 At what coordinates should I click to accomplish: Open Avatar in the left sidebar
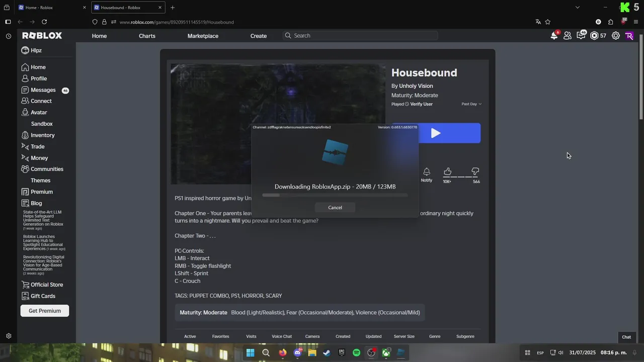coord(39,113)
